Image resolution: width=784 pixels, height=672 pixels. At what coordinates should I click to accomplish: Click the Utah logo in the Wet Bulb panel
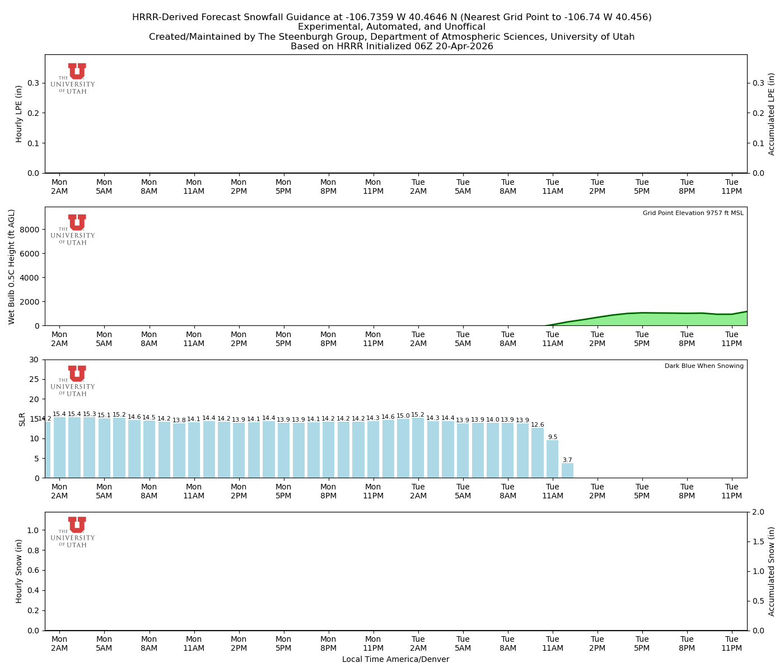pyautogui.click(x=73, y=230)
